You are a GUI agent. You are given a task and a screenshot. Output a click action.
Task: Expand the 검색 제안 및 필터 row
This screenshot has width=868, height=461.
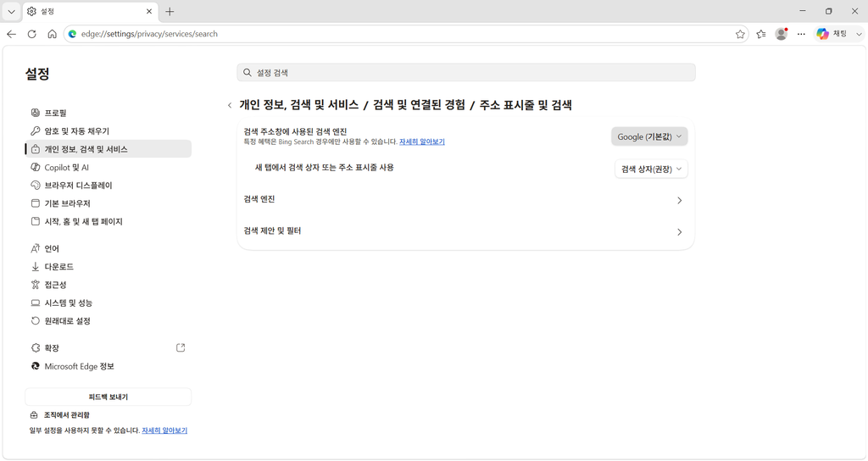[x=465, y=231]
